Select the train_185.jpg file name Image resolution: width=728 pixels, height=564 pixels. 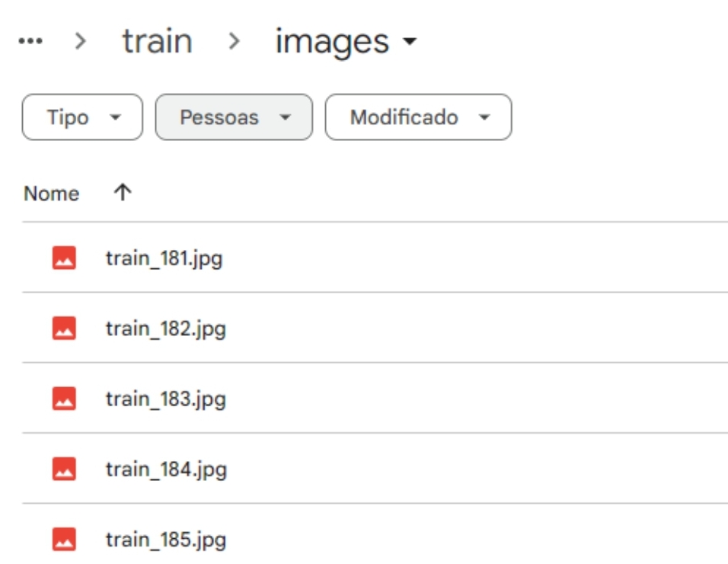166,540
